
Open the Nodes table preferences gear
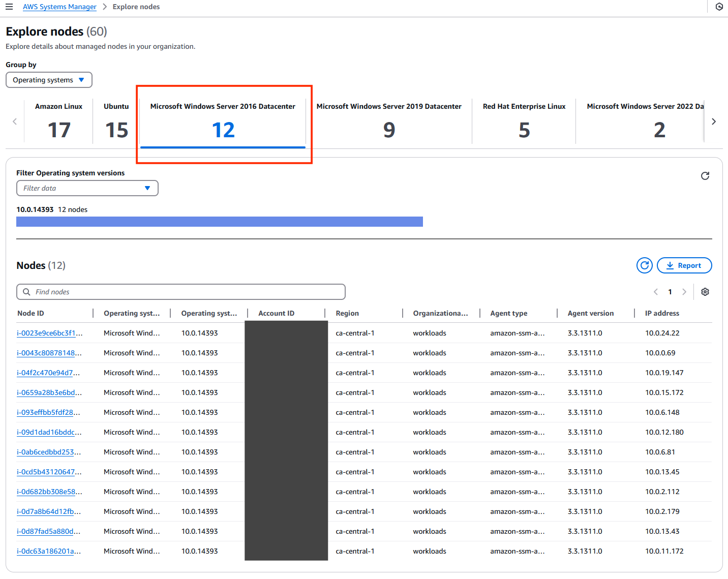tap(705, 292)
